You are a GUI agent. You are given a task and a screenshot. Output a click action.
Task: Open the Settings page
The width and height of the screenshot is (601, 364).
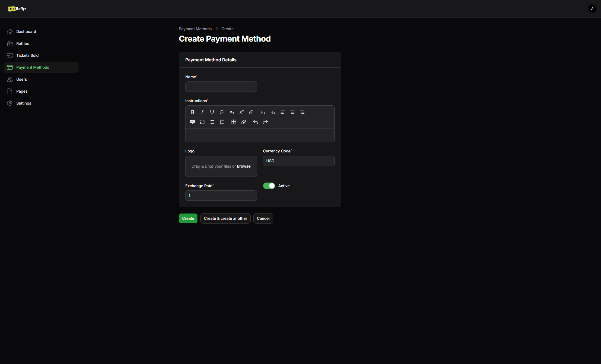click(x=24, y=103)
